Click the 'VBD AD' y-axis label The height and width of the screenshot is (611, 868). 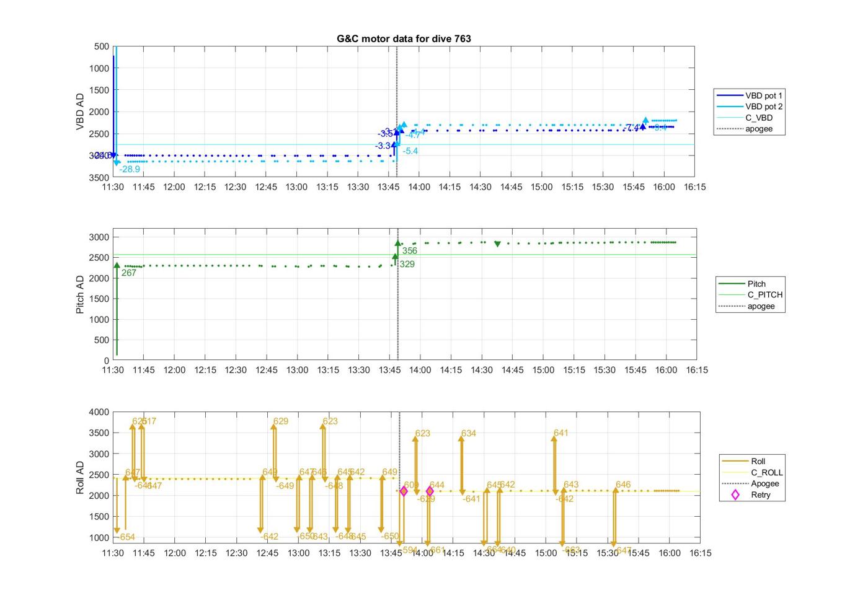(80, 112)
